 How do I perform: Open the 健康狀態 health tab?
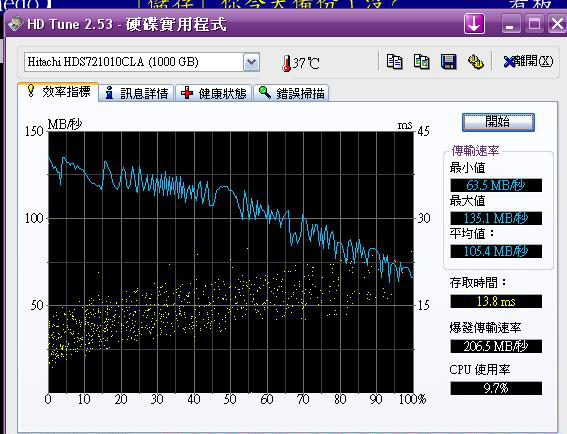pos(214,93)
